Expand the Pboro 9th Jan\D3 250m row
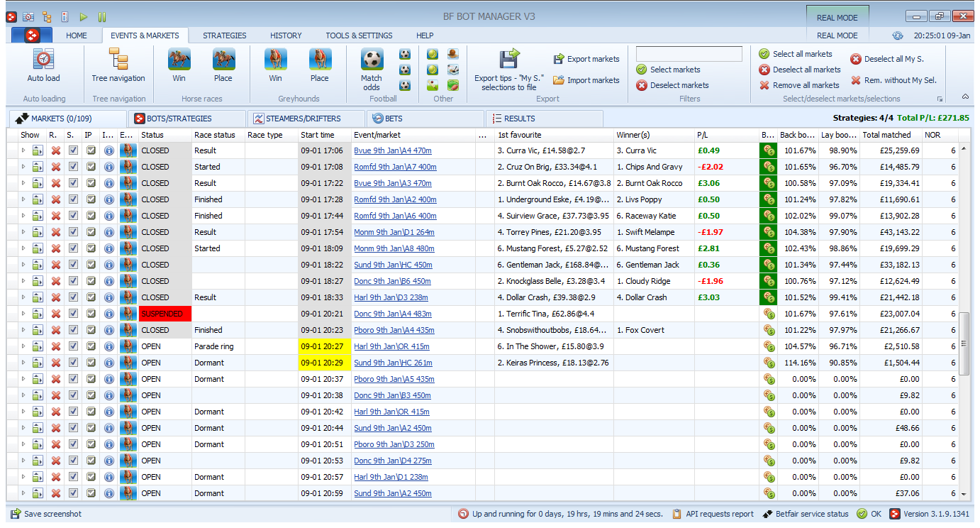This screenshot has width=980, height=528. click(x=23, y=444)
